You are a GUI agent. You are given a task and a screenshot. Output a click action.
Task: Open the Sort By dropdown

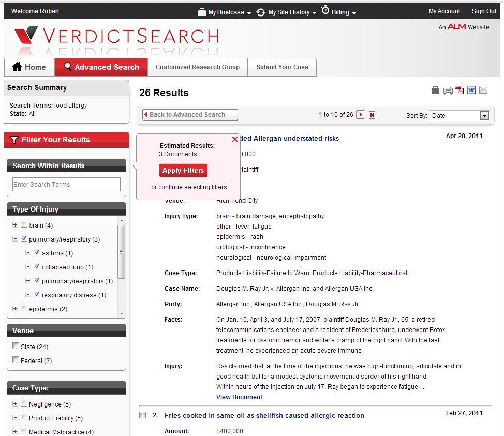[x=459, y=116]
